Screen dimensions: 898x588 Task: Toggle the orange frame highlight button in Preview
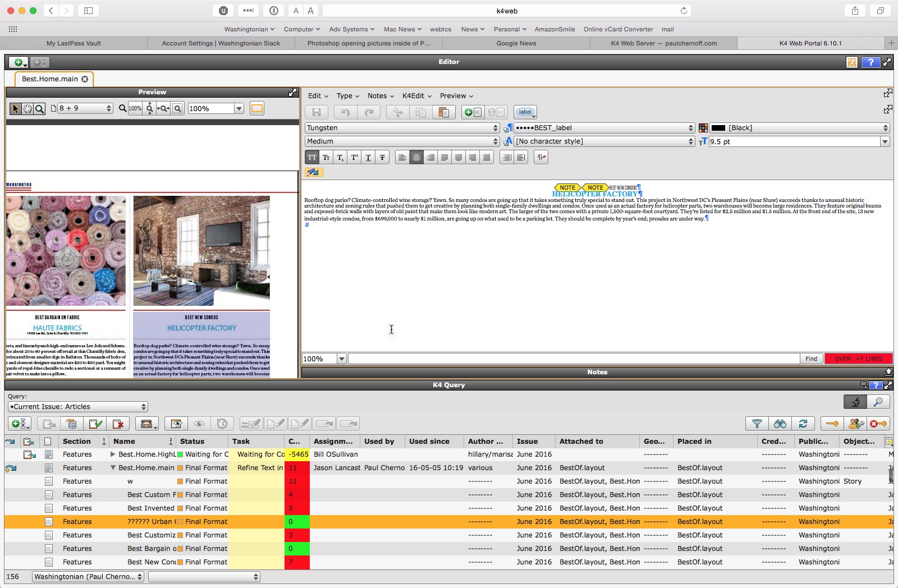(x=257, y=108)
